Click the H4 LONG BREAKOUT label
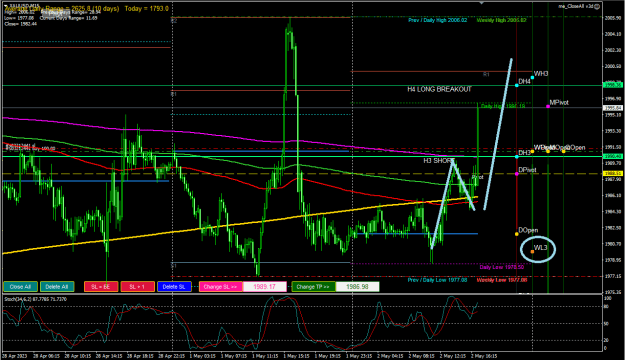 coord(439,89)
